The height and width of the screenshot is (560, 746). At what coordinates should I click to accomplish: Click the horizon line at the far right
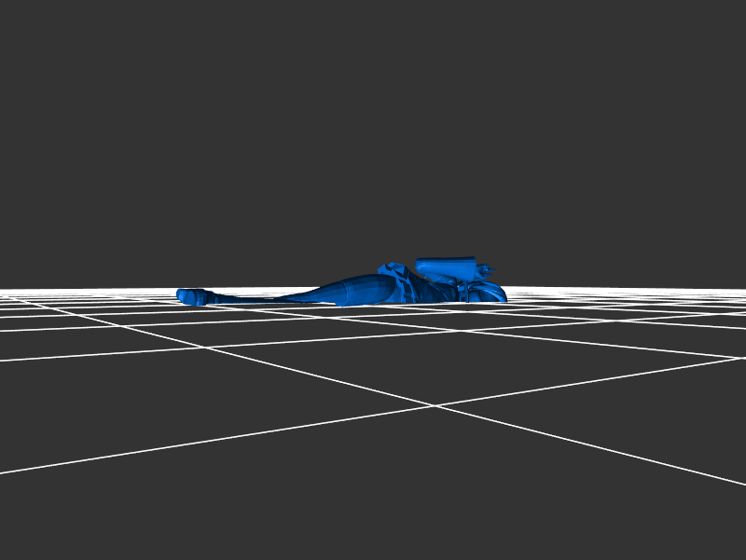pyautogui.click(x=737, y=290)
